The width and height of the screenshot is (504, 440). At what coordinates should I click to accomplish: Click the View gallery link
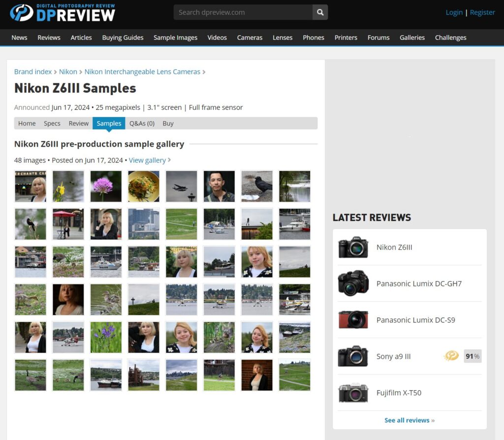[x=147, y=160]
